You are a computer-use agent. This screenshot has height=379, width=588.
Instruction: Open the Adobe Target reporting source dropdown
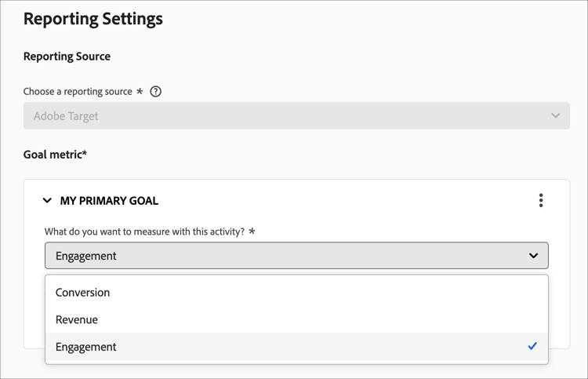pos(296,116)
